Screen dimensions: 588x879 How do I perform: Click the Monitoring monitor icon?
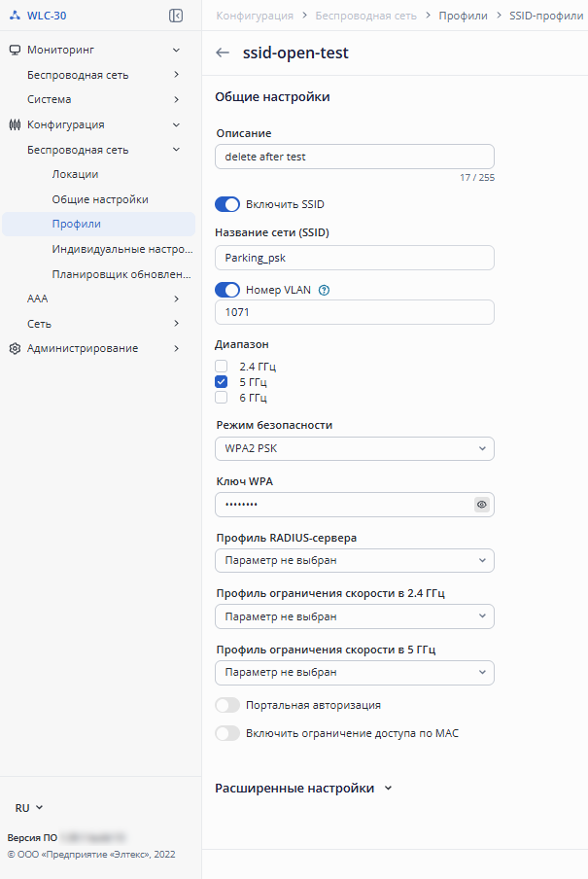click(16, 50)
